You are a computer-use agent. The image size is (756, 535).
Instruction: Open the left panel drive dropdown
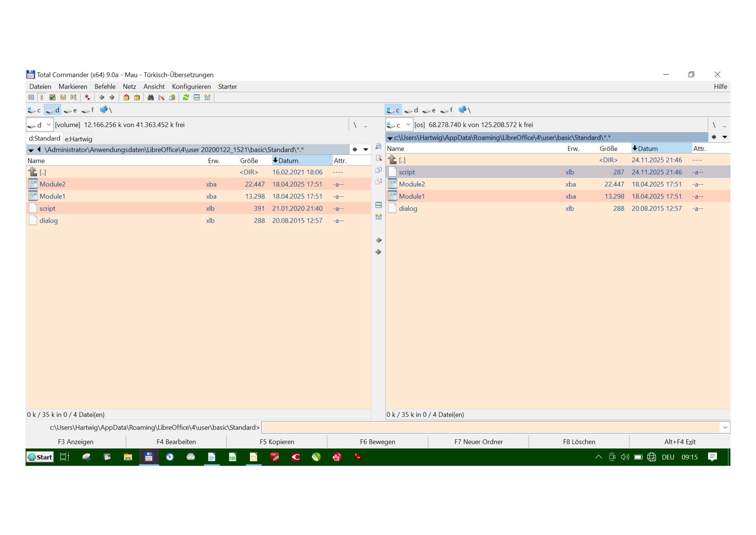click(x=40, y=125)
